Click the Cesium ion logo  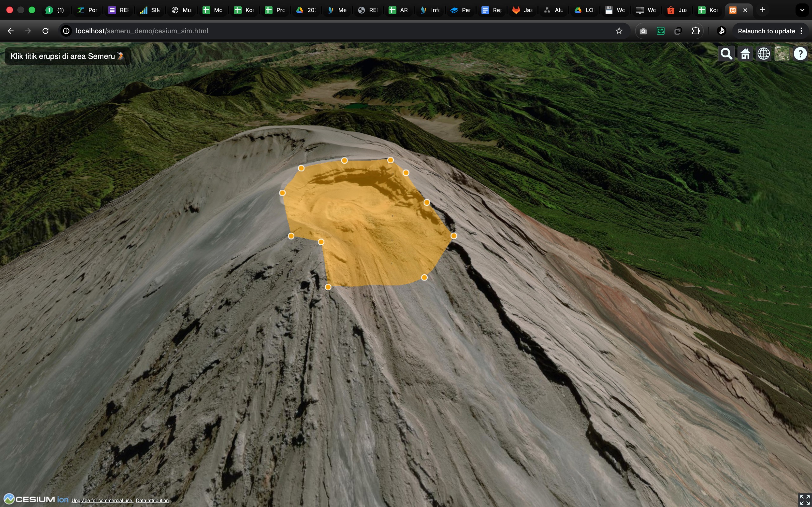pos(36,499)
